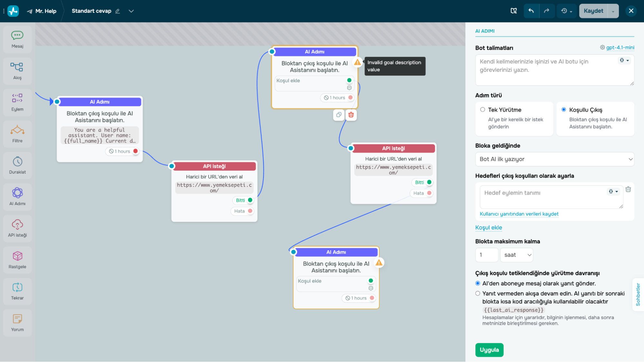Open the saat time unit dropdown
644x362 pixels.
(x=517, y=255)
